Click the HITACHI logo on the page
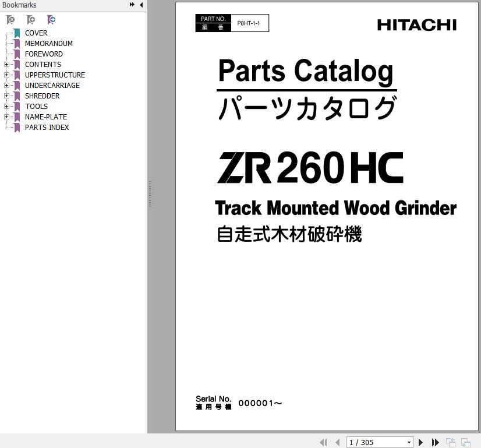Viewport: 481px width, 448px height. click(417, 25)
